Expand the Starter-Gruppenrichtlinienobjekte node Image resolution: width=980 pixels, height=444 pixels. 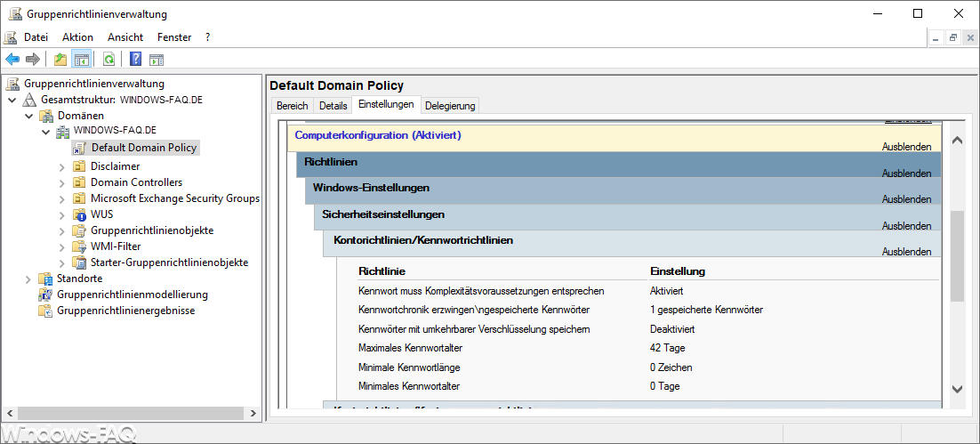click(x=62, y=262)
